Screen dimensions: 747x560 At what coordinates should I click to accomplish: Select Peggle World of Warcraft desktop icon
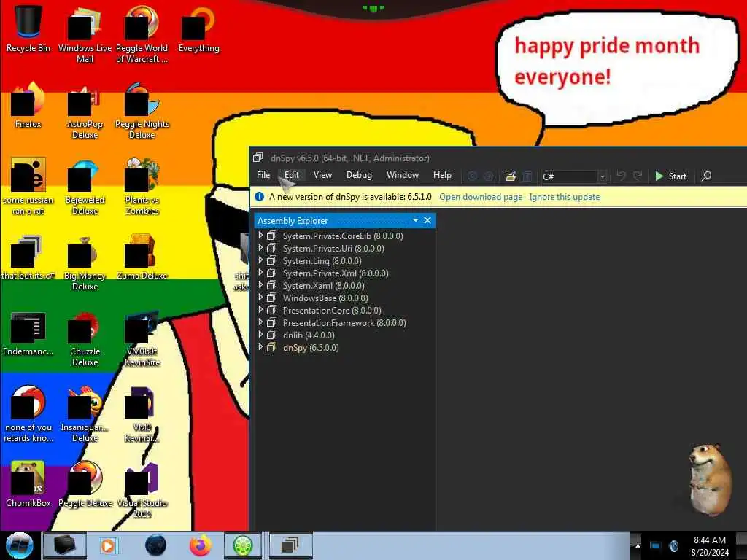pos(142,34)
